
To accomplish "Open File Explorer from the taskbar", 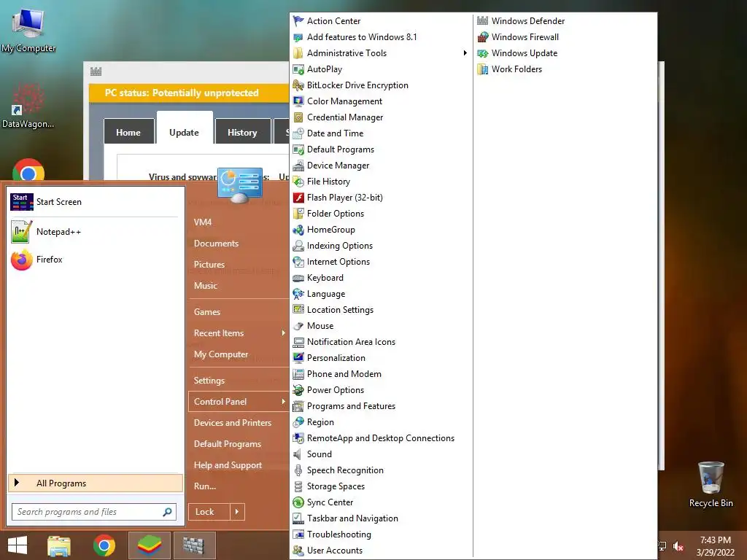I will 59,545.
